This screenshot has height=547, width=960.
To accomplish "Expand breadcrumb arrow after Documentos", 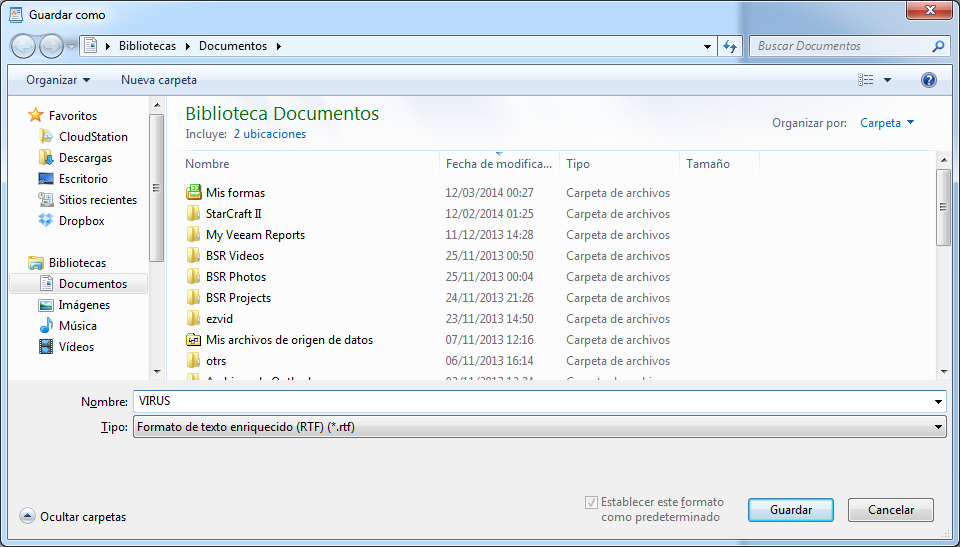I will pyautogui.click(x=279, y=47).
